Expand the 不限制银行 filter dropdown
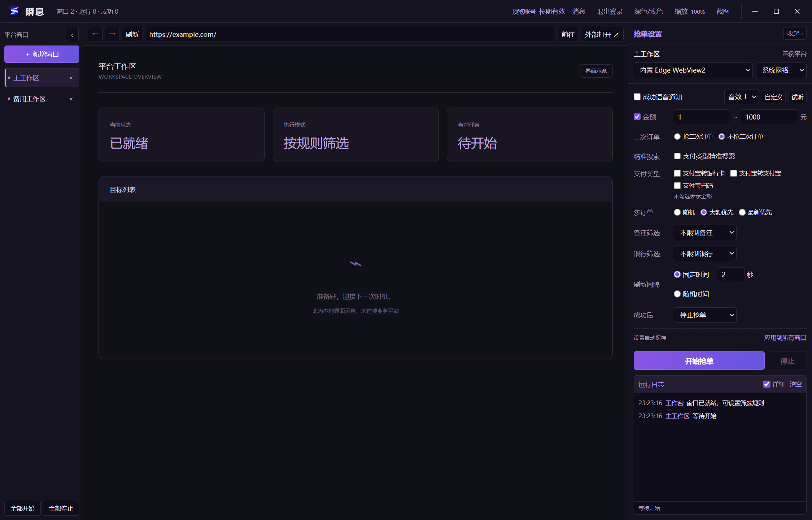The image size is (812, 520). (x=705, y=253)
